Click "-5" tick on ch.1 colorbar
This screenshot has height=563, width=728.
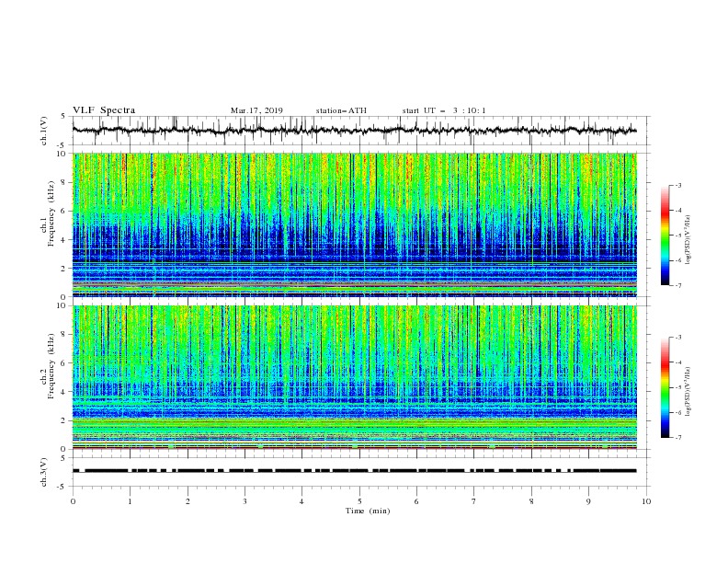678,236
